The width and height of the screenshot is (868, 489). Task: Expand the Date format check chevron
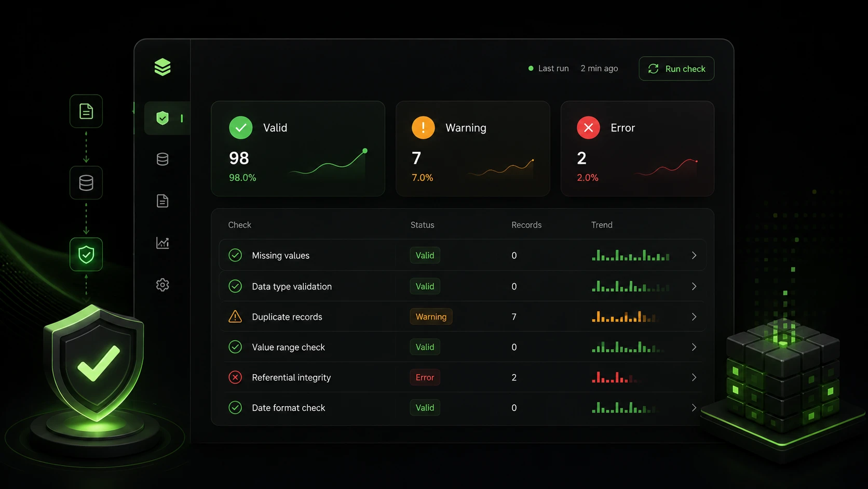(694, 408)
